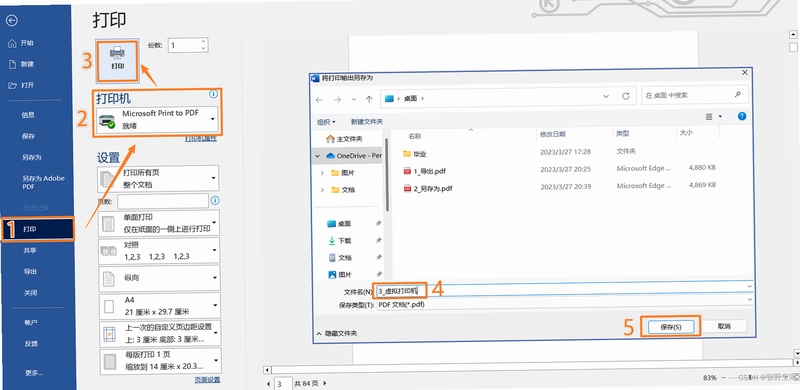Open 反馈 in the sidebar
Image resolution: width=800 pixels, height=390 pixels.
click(31, 344)
